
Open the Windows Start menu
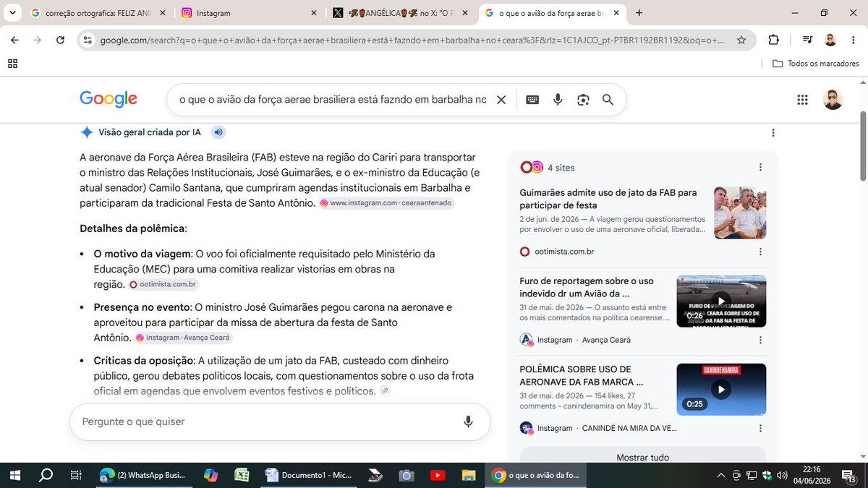click(14, 475)
